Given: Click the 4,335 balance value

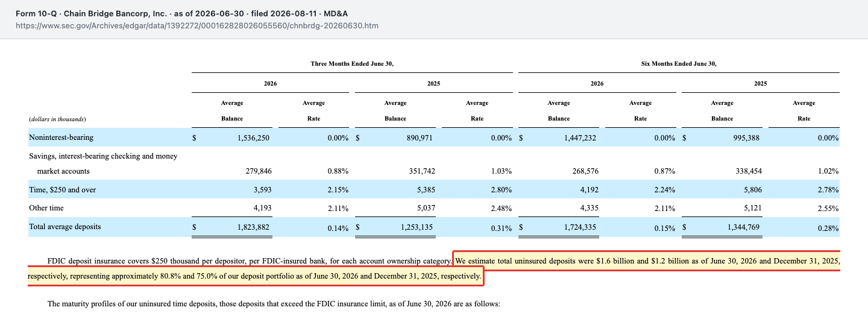Looking at the screenshot, I should point(589,208).
